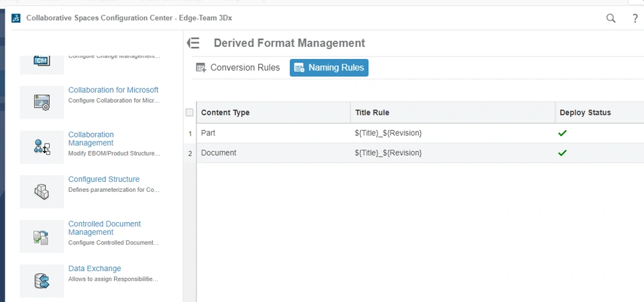Open the Data Exchange link
Image resolution: width=644 pixels, height=302 pixels.
click(x=95, y=268)
